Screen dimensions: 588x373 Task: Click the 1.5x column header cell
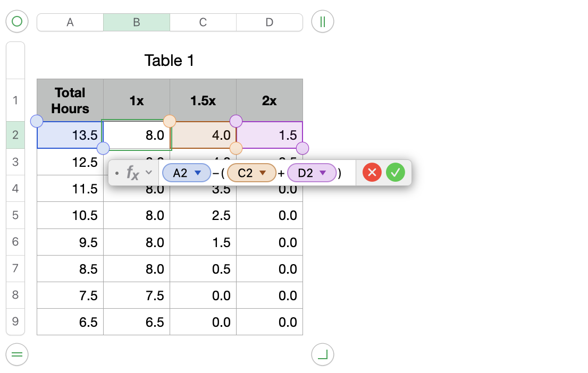[x=203, y=100]
